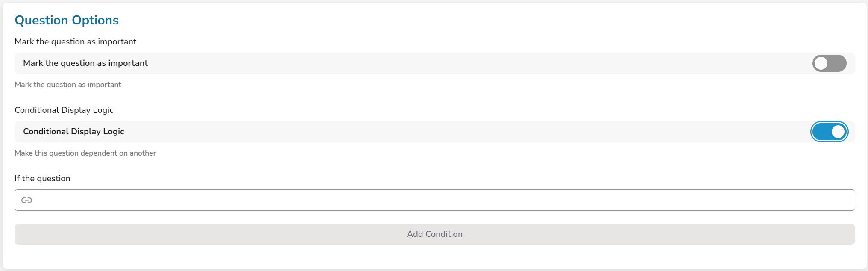Click the Mark the question as important label
The height and width of the screenshot is (271, 868).
[x=85, y=63]
